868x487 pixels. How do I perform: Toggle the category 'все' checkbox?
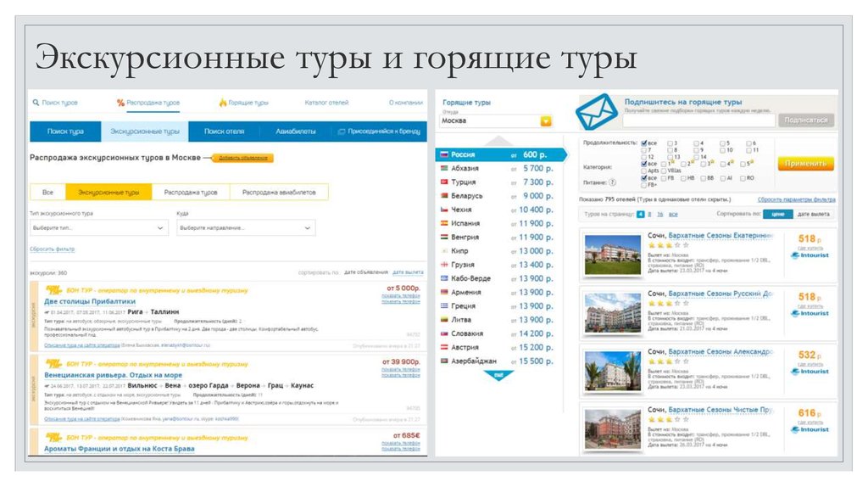[644, 164]
